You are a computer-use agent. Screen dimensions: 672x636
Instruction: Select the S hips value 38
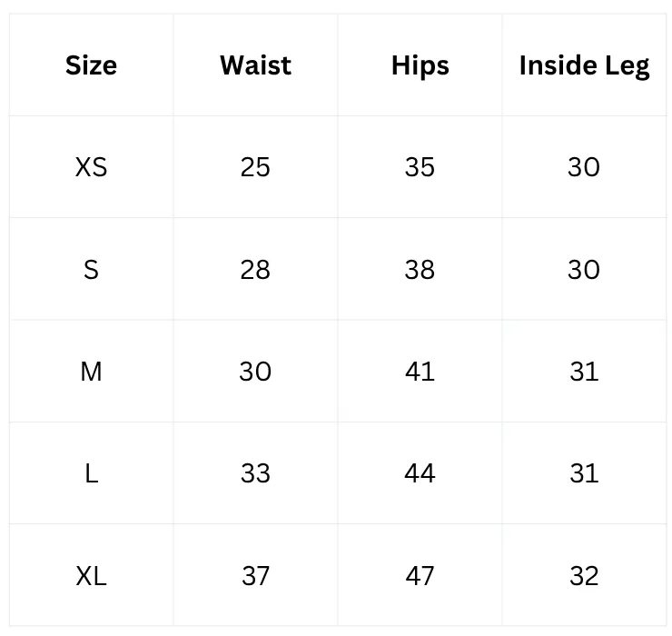click(x=420, y=270)
